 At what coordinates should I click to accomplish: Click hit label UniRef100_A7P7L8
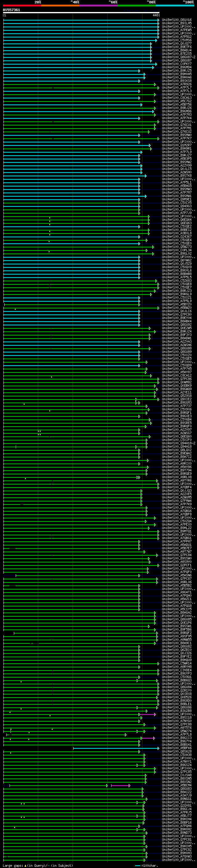pos(177,734)
